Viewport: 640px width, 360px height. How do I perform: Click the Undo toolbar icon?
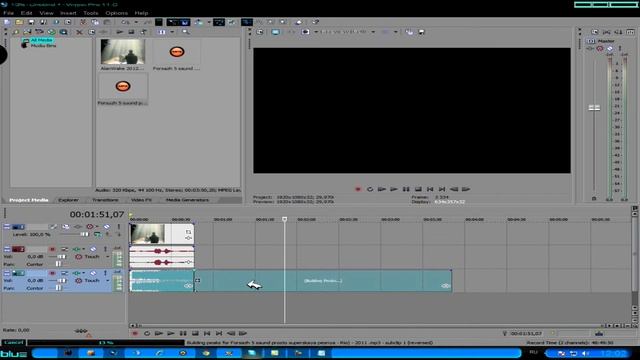click(x=126, y=22)
